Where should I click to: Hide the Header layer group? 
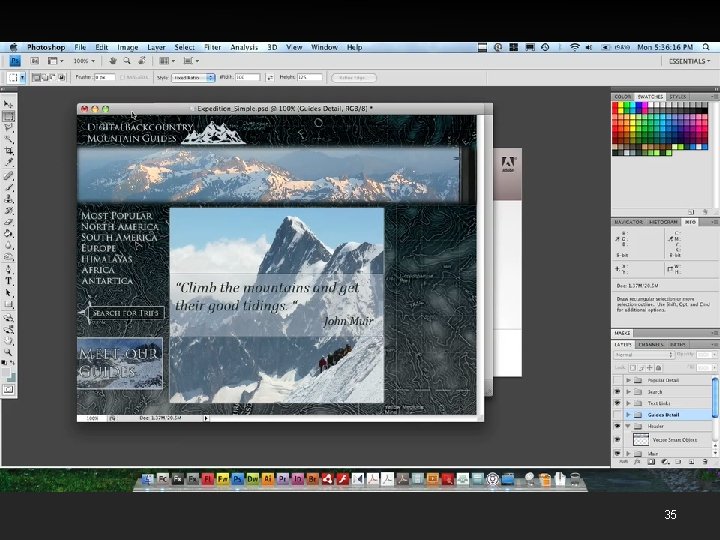click(617, 426)
